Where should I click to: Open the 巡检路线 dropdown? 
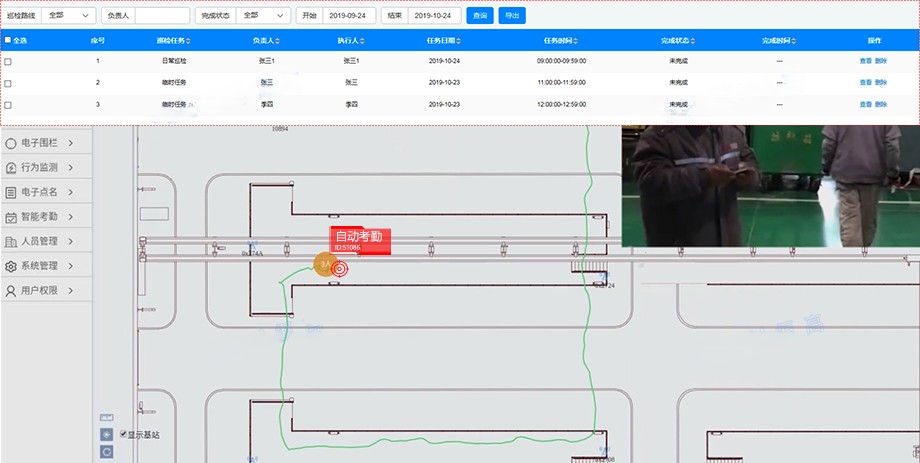point(69,16)
